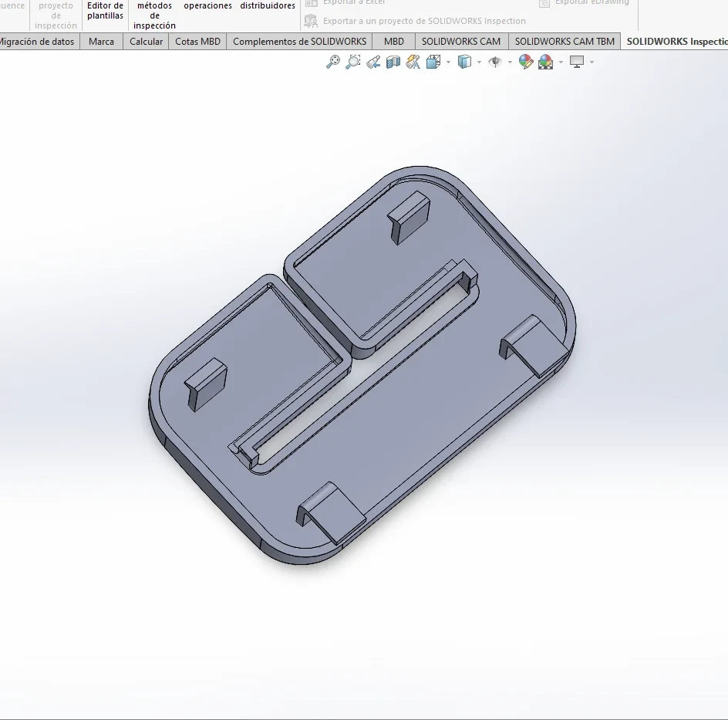The width and height of the screenshot is (728, 720).
Task: Click the Editor de plantillas button
Action: pos(106,11)
